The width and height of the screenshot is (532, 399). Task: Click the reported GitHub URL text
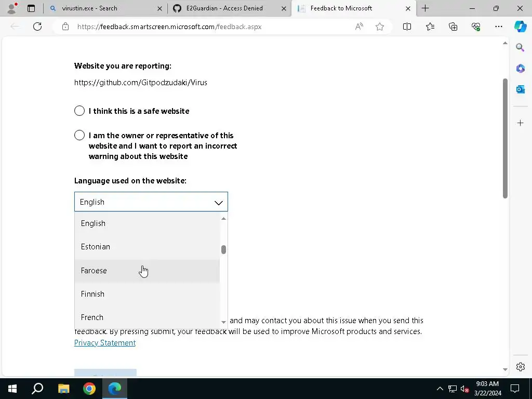click(141, 83)
